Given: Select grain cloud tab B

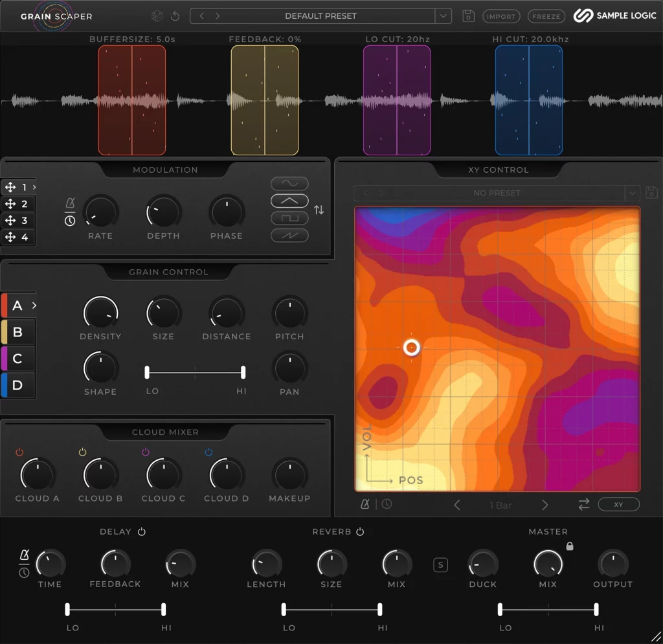Looking at the screenshot, I should pyautogui.click(x=17, y=332).
